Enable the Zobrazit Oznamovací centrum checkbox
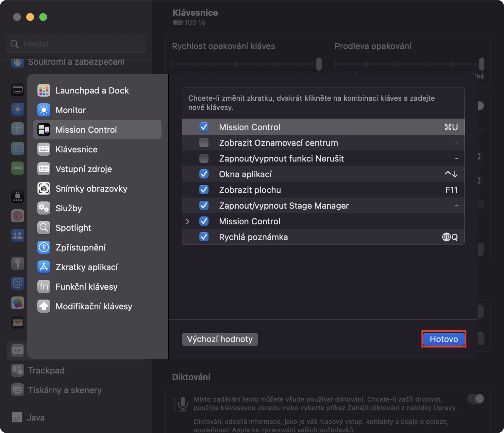 204,143
